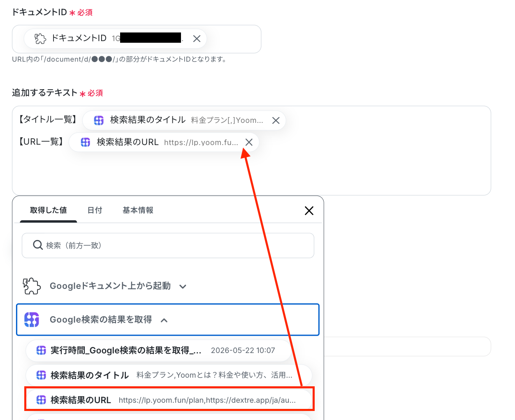Click the 【タイトル一覧】 text in editor
Viewport: 515px width, 420px height.
[x=47, y=120]
